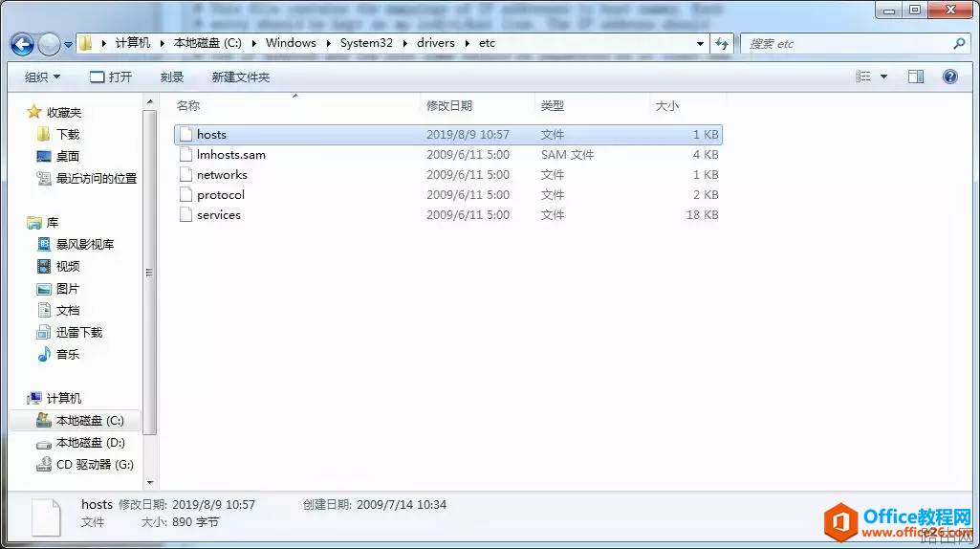
Task: Click the CD 驱动器 (G:) icon
Action: (x=44, y=464)
